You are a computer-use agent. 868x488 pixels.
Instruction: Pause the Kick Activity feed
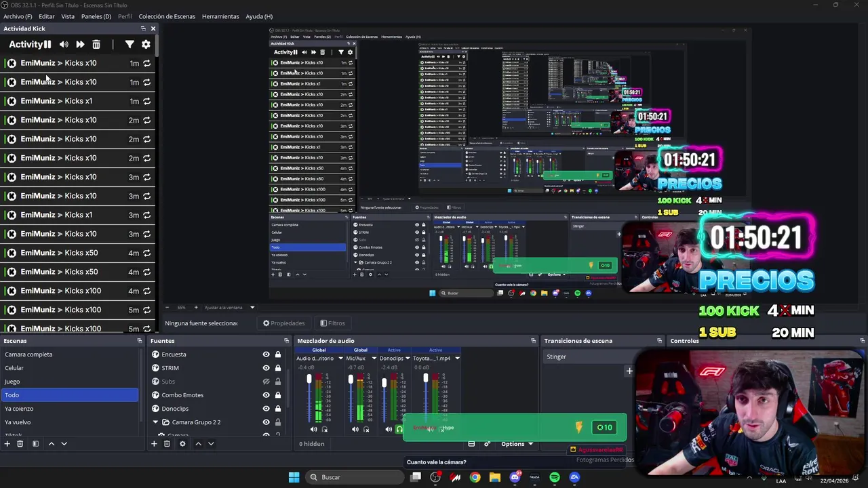tap(47, 45)
